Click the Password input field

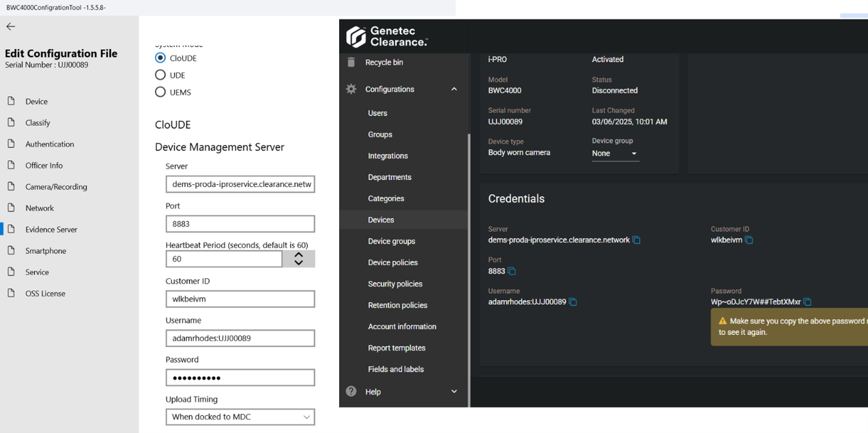[240, 378]
